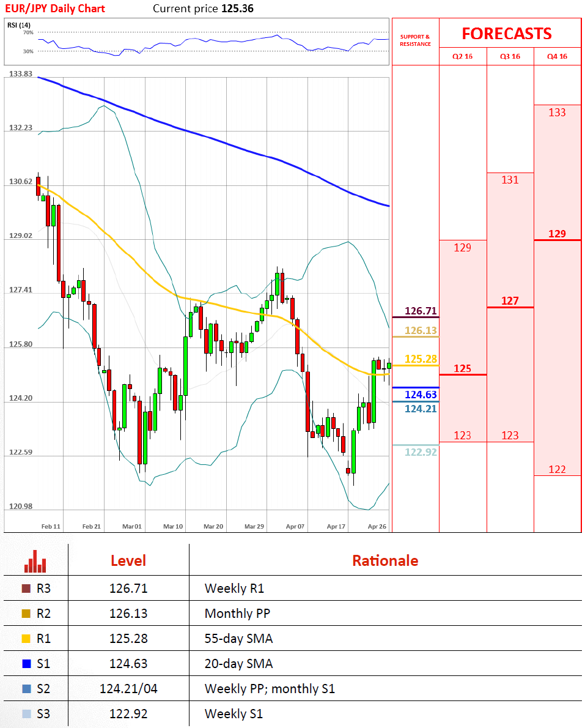Screen dimensions: 585x728
Task: Click the 126.71 level table cell
Action: 128,589
